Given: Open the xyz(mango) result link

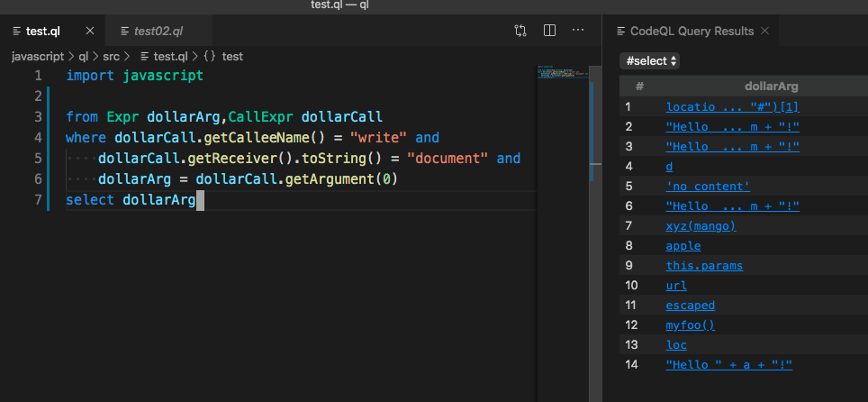Looking at the screenshot, I should pyautogui.click(x=701, y=226).
